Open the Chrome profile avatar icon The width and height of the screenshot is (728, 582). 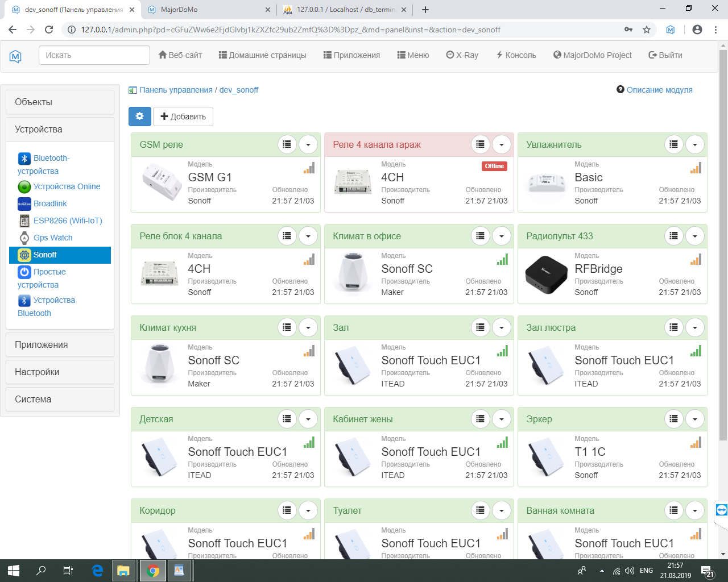(x=697, y=30)
